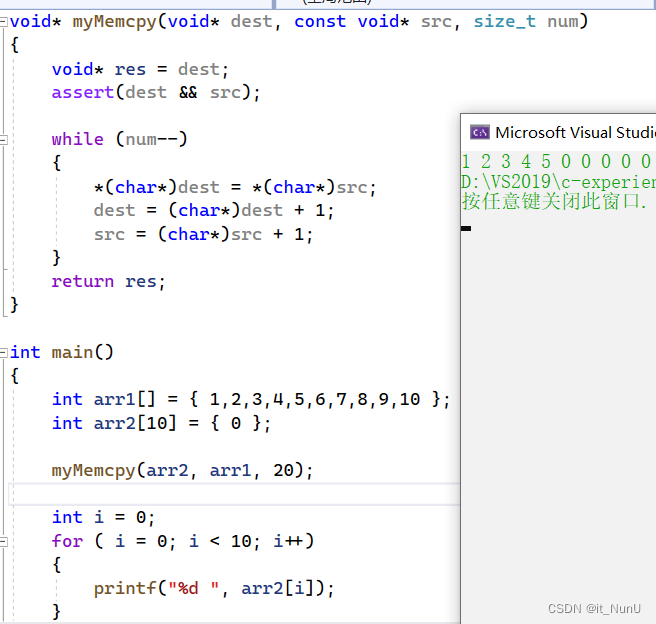656x624 pixels.
Task: Click the printf statement line
Action: point(214,588)
